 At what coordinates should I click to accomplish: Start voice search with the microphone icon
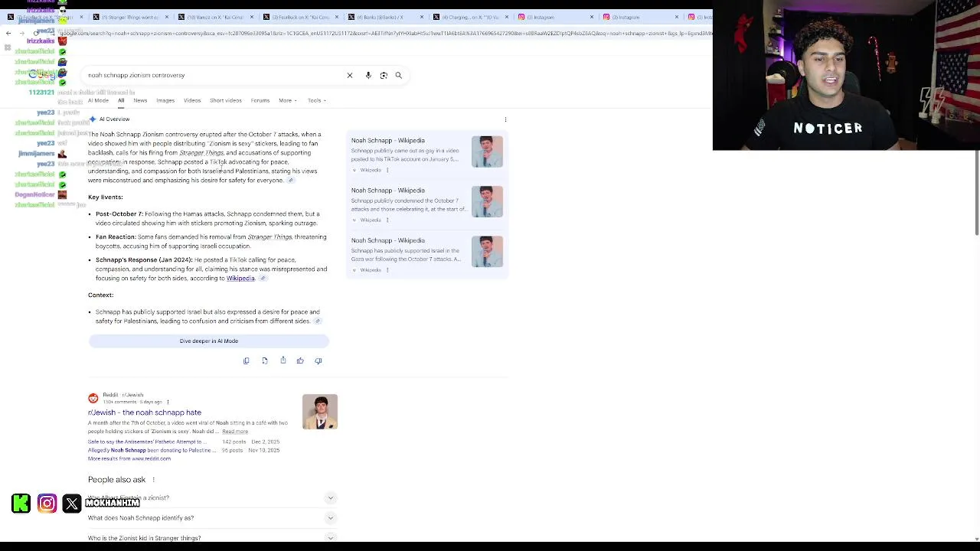368,75
